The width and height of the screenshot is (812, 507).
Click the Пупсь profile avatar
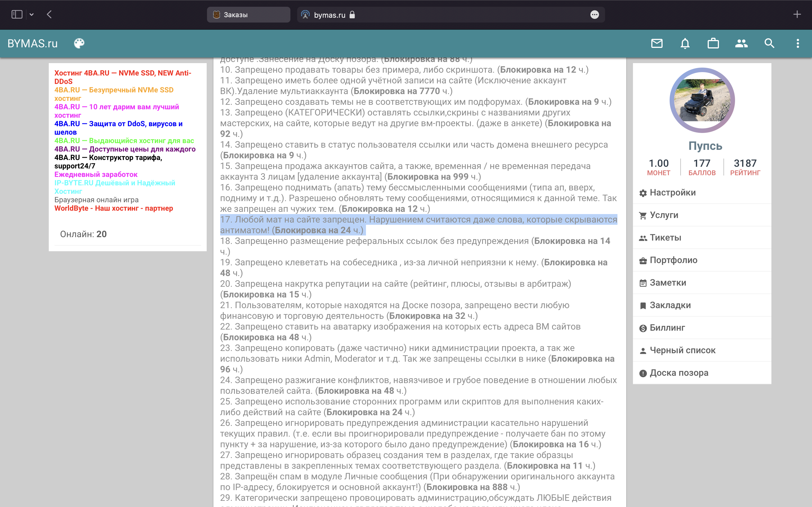(702, 100)
